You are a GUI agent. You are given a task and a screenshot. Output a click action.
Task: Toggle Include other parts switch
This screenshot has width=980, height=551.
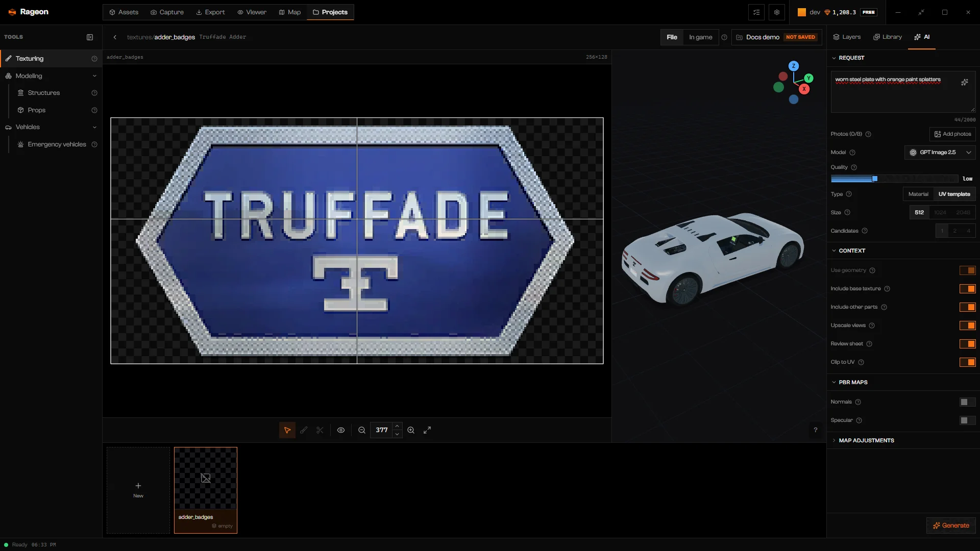[x=967, y=307]
